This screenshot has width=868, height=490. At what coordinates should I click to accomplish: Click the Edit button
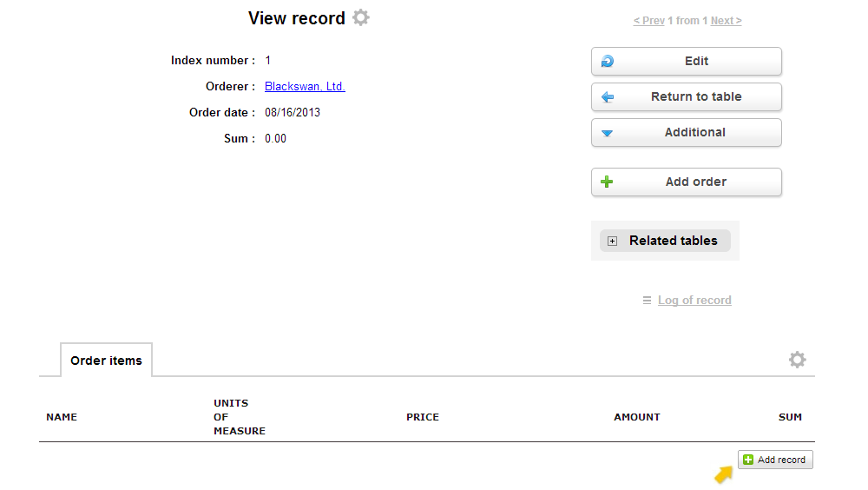[687, 61]
